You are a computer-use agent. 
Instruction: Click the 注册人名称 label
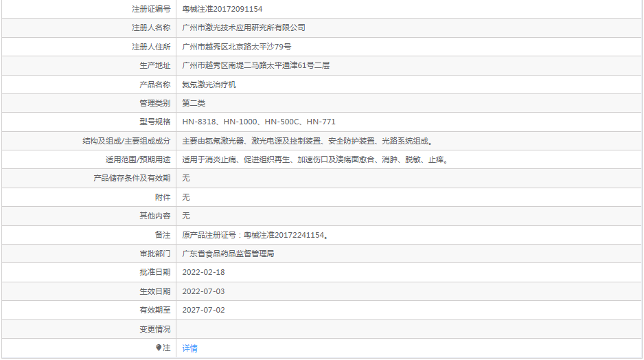point(151,27)
